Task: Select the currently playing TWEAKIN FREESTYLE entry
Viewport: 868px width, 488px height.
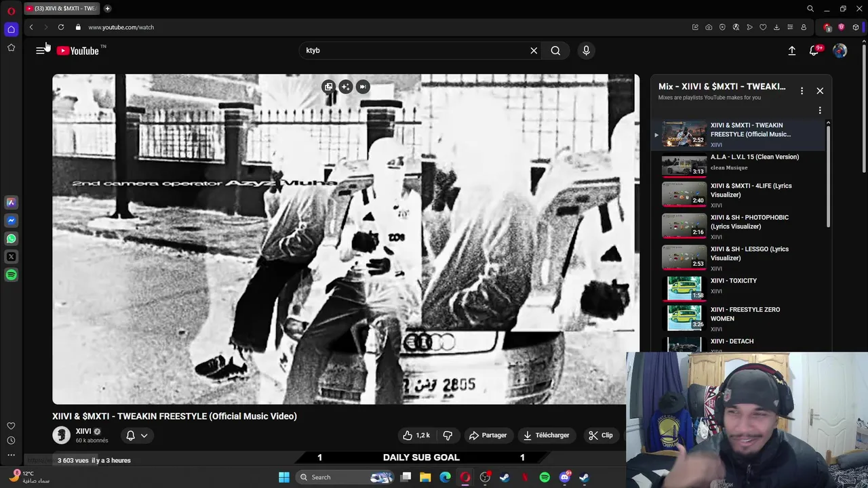Action: (x=739, y=134)
